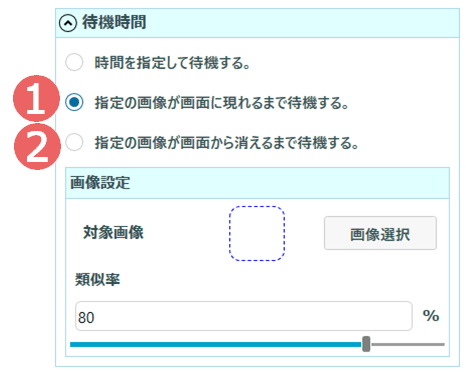
Task: Click the 画像選択 button
Action: [380, 233]
